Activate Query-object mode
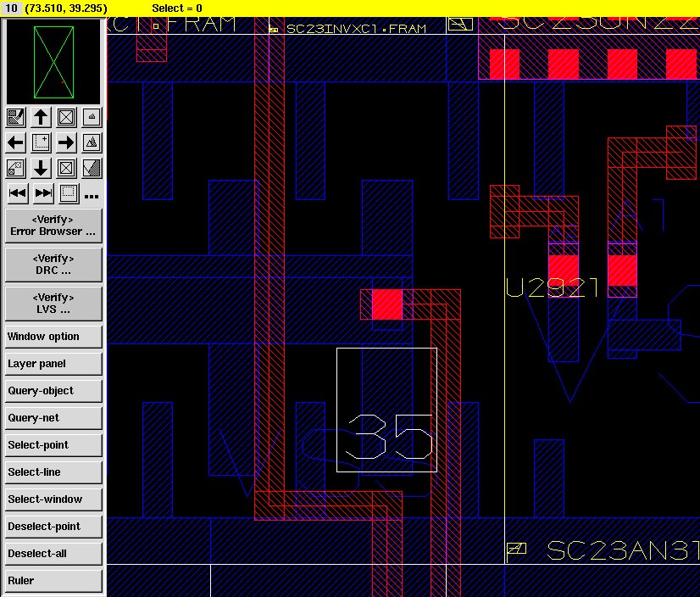 pos(53,391)
